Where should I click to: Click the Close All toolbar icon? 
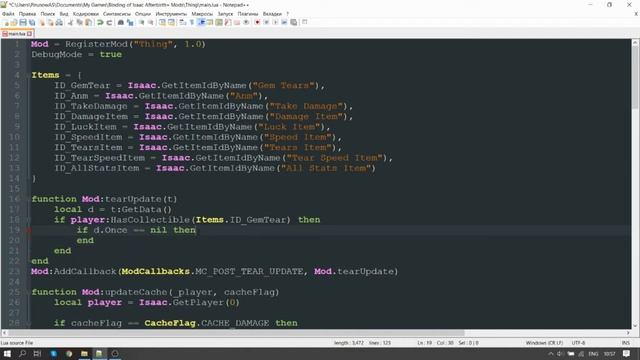[x=51, y=22]
